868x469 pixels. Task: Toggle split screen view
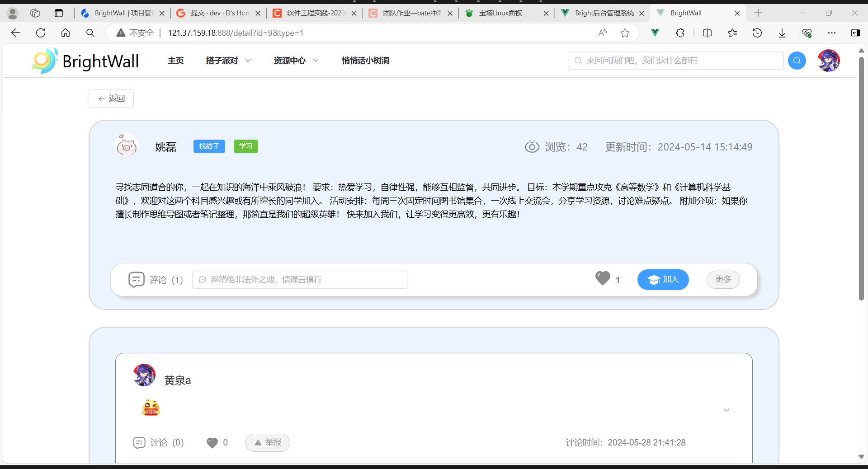click(708, 33)
